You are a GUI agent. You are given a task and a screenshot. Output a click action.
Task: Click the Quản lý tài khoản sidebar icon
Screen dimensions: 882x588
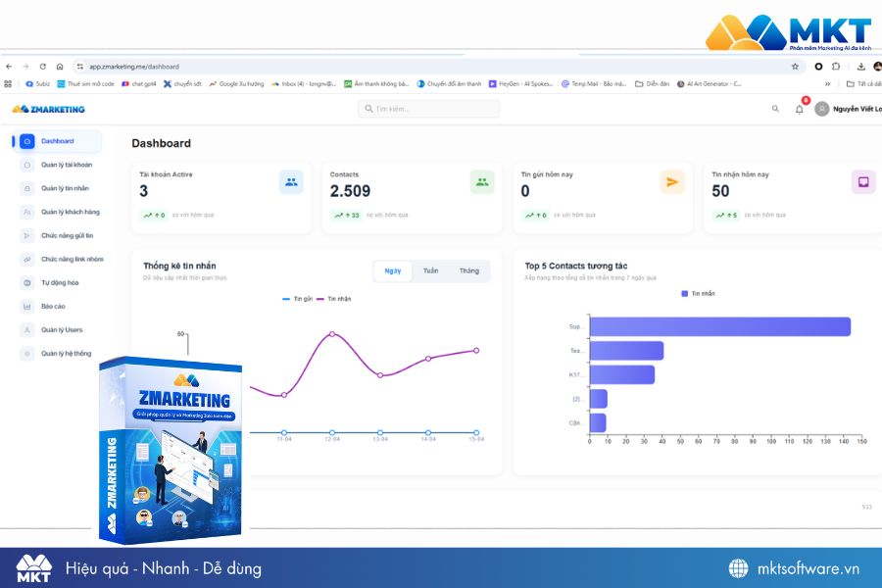point(27,165)
